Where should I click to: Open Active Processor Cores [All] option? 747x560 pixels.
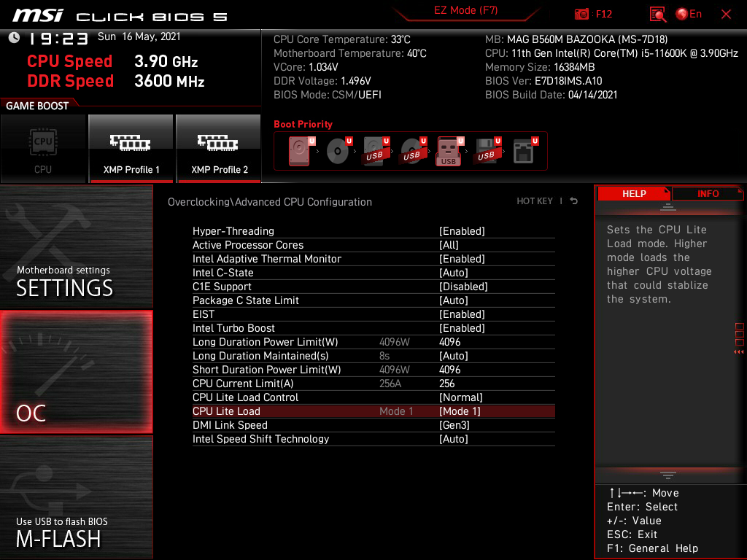tap(449, 245)
